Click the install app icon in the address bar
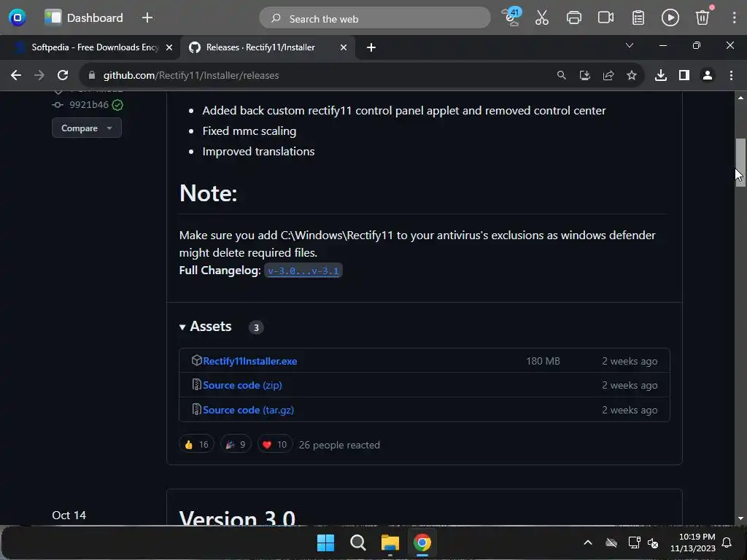747x560 pixels. [x=584, y=75]
